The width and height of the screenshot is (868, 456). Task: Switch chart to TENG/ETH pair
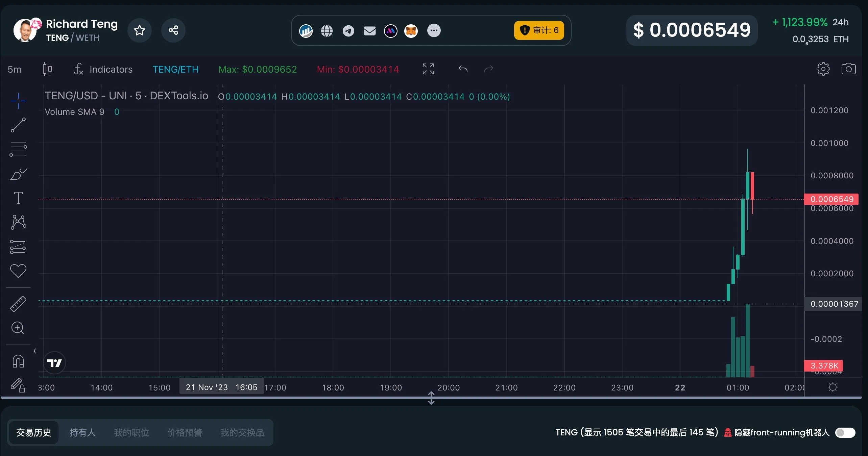(x=175, y=69)
